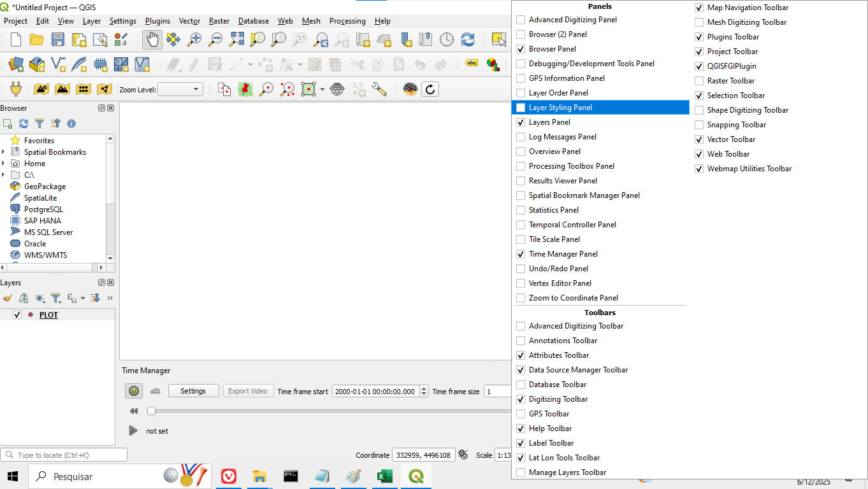868x489 pixels.
Task: Uncheck the Time Manager Panel
Action: pyautogui.click(x=521, y=254)
